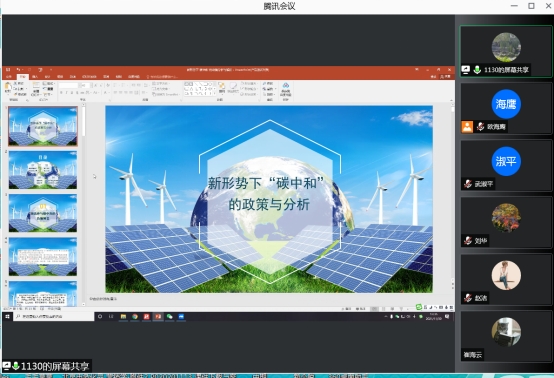Click the slide thumbnail panel scrollbar
Viewport: 554px width, 378px height.
click(84, 205)
